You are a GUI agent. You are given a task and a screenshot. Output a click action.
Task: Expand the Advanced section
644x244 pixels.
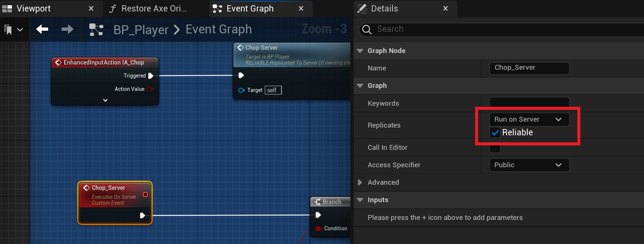[360, 182]
